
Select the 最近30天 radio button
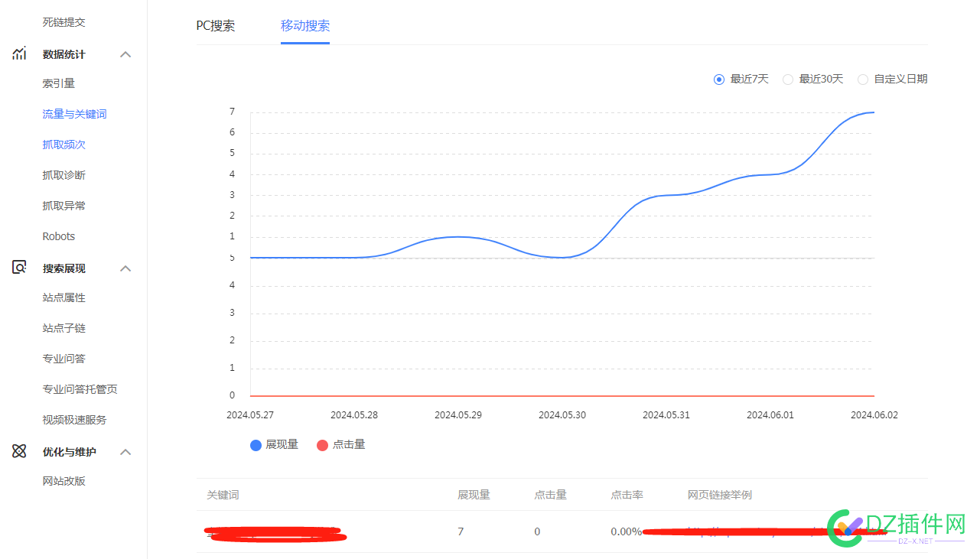pos(787,79)
